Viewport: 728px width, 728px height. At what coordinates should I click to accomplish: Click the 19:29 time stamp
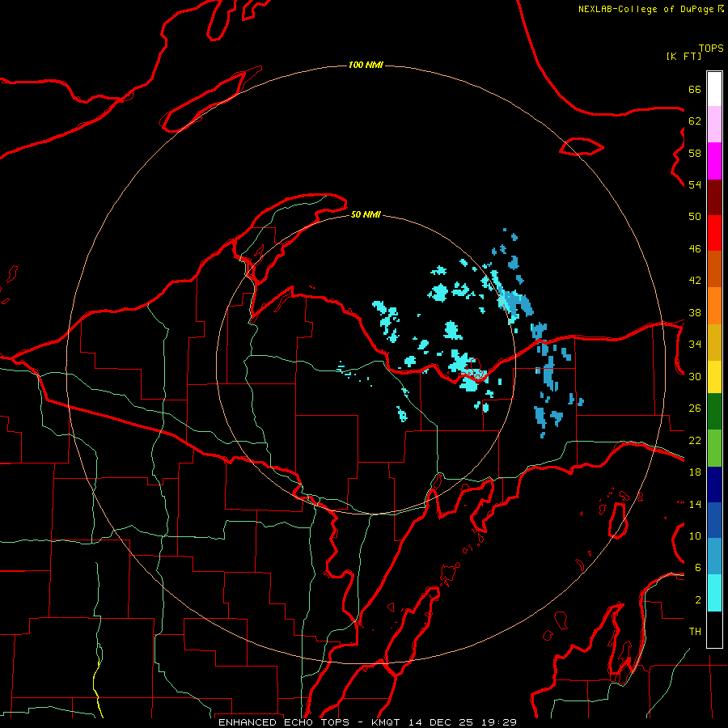tap(498, 722)
